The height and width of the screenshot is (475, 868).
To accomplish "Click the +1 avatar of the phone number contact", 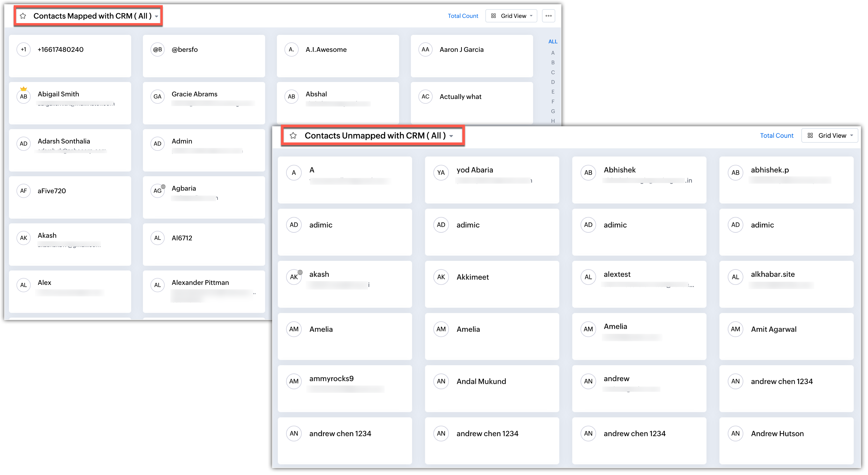I will [x=24, y=49].
